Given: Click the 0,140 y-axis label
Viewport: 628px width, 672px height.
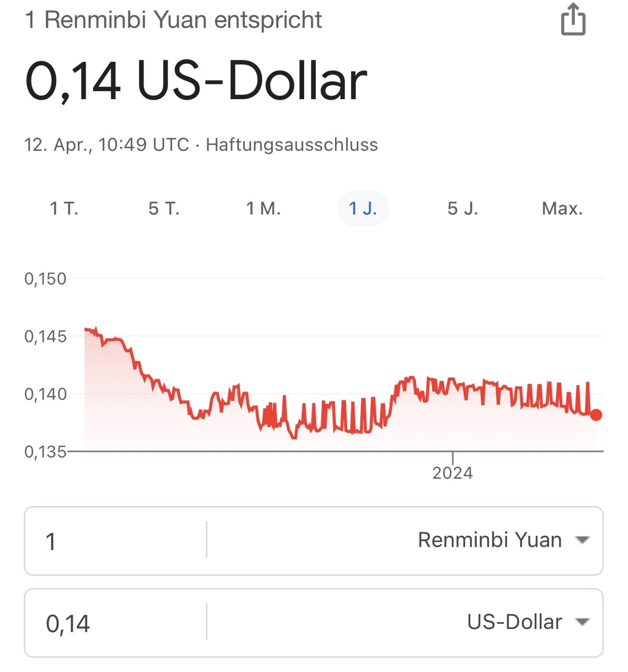Looking at the screenshot, I should [45, 394].
